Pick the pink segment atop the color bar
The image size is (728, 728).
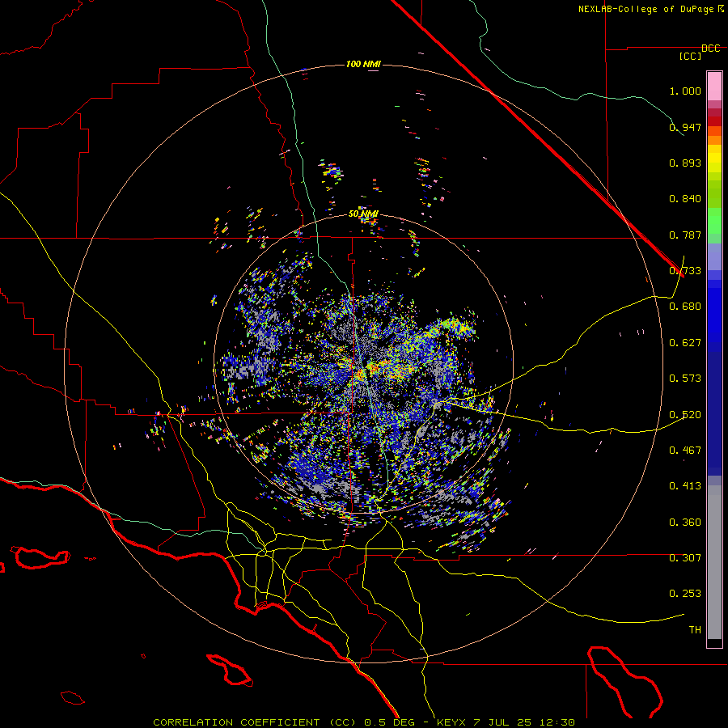714,87
